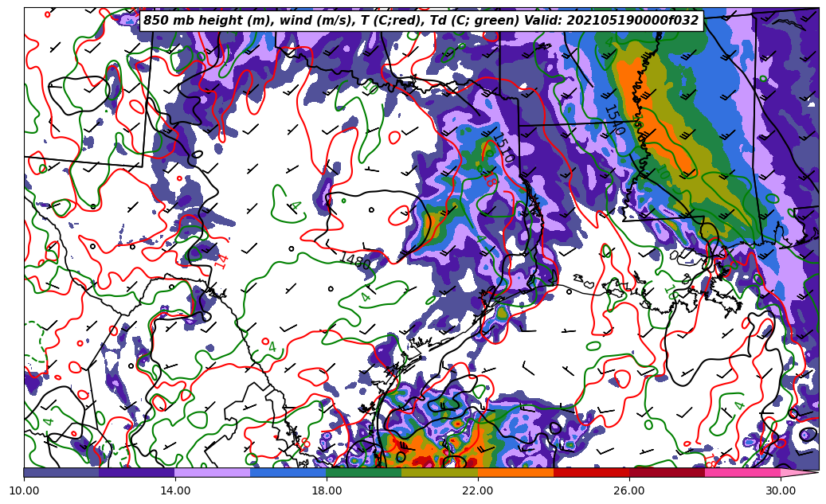The width and height of the screenshot is (826, 504).
Task: Click the 22.00 colorbar tick label
Action: [478, 490]
